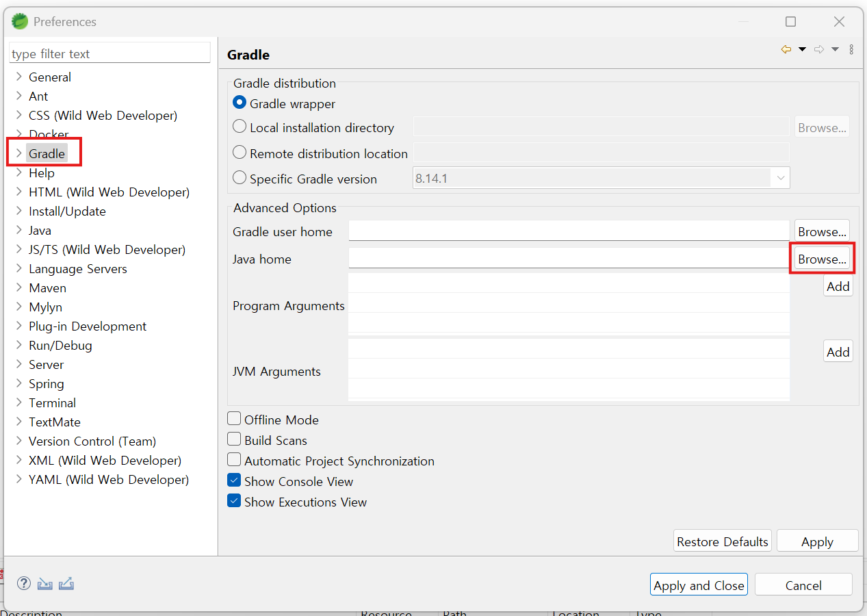Select Terminal preferences entry

52,403
